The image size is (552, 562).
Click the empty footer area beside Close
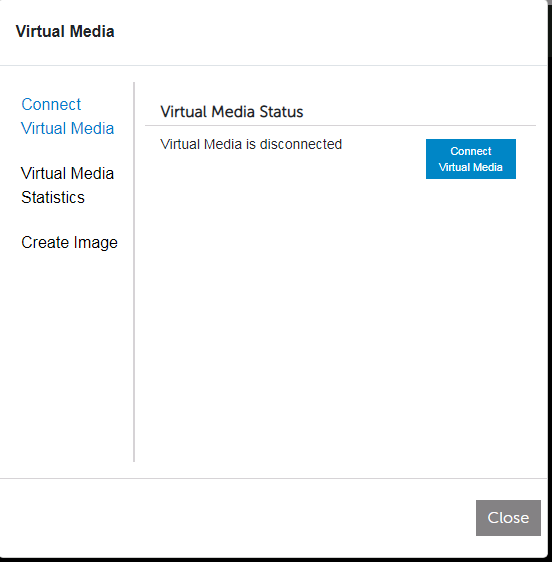237,518
